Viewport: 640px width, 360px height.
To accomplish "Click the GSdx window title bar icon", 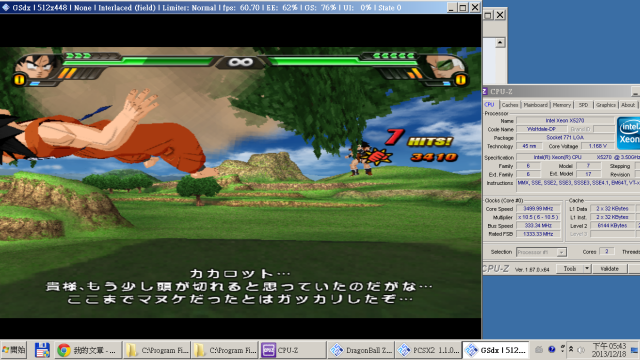I will point(5,7).
